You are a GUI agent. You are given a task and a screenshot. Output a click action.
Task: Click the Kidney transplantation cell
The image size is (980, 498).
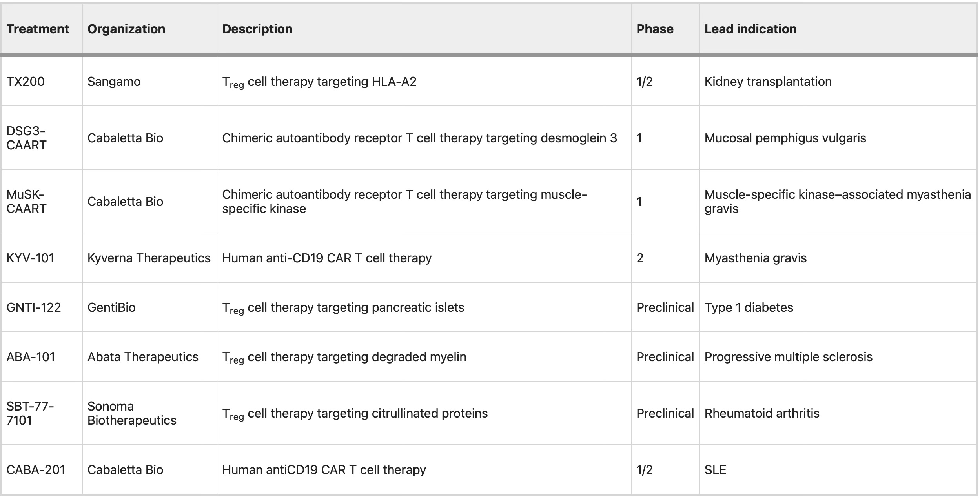[768, 82]
